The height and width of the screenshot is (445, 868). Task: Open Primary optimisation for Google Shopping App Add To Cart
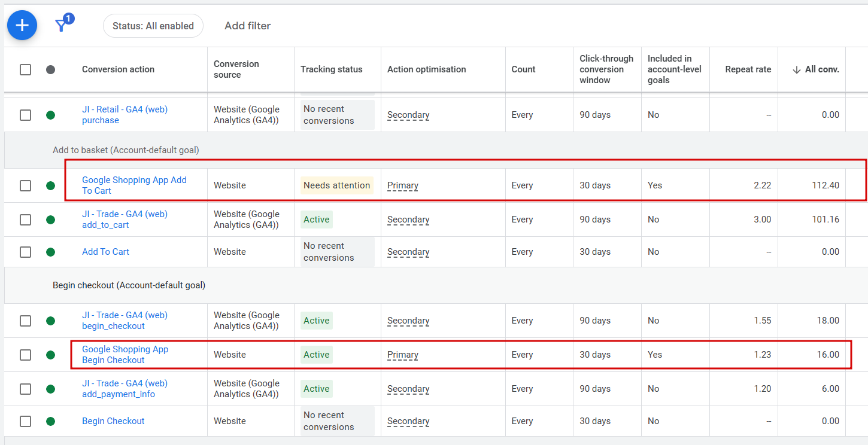[x=403, y=185]
